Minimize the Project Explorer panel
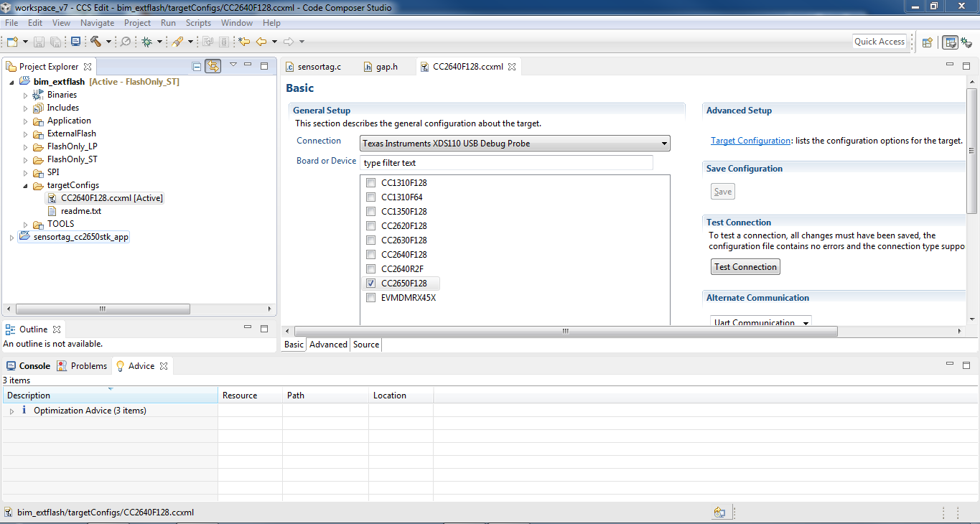The width and height of the screenshot is (980, 524). pos(248,65)
